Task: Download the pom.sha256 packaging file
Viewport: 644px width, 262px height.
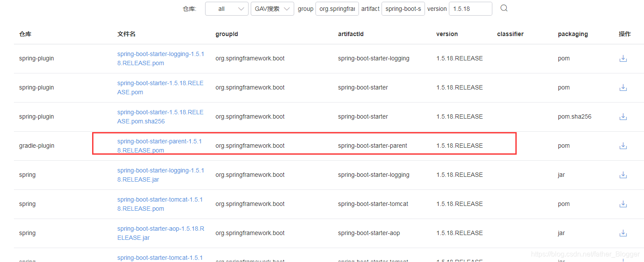Action: (x=623, y=116)
